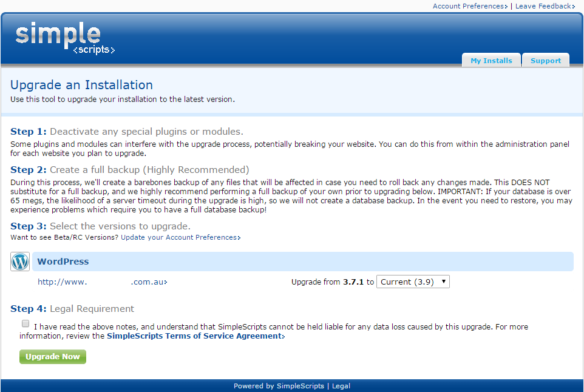This screenshot has height=392, width=584.
Task: Select the WordPress section heading
Action: [x=63, y=262]
